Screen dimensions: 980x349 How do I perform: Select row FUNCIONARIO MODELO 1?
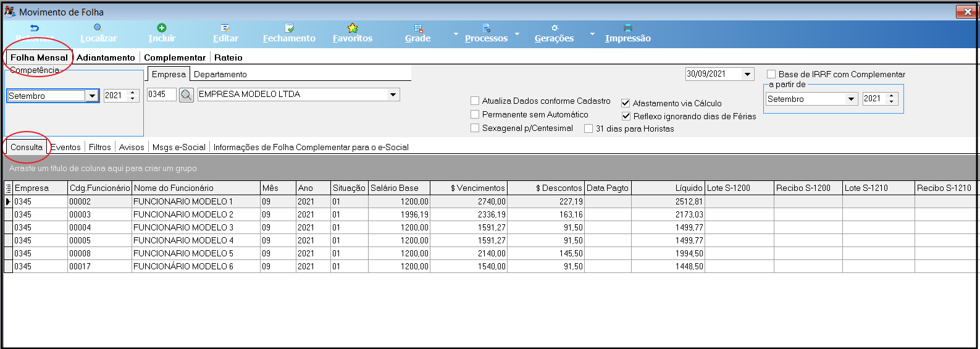490,201
